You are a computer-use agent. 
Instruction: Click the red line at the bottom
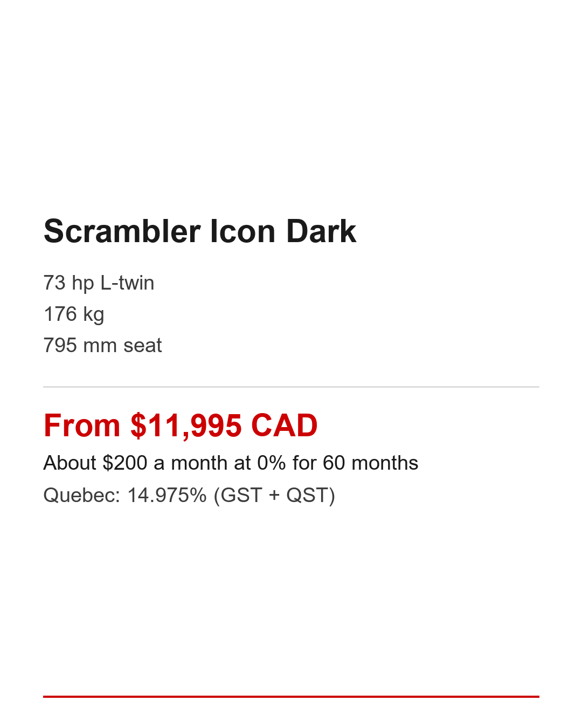click(x=291, y=696)
